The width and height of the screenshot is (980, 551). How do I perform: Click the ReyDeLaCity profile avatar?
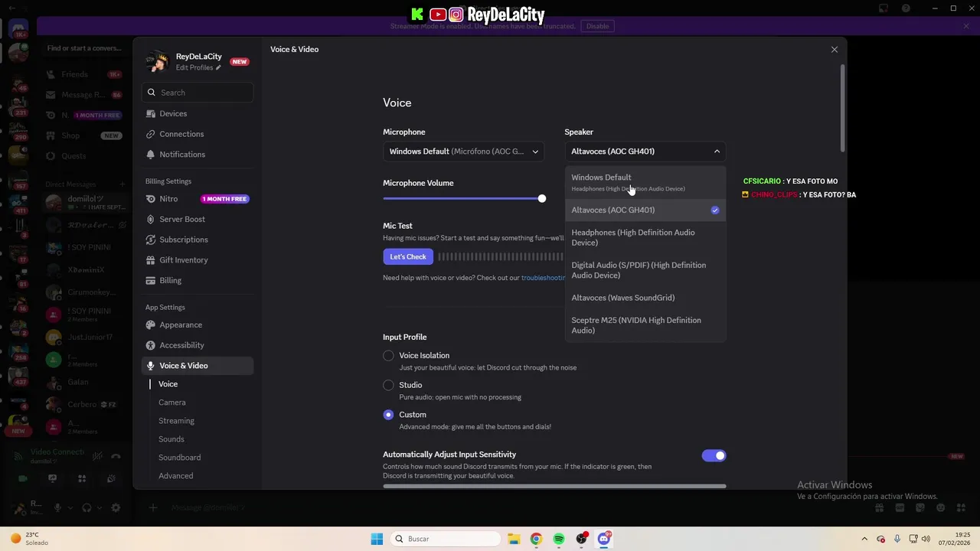(x=157, y=61)
